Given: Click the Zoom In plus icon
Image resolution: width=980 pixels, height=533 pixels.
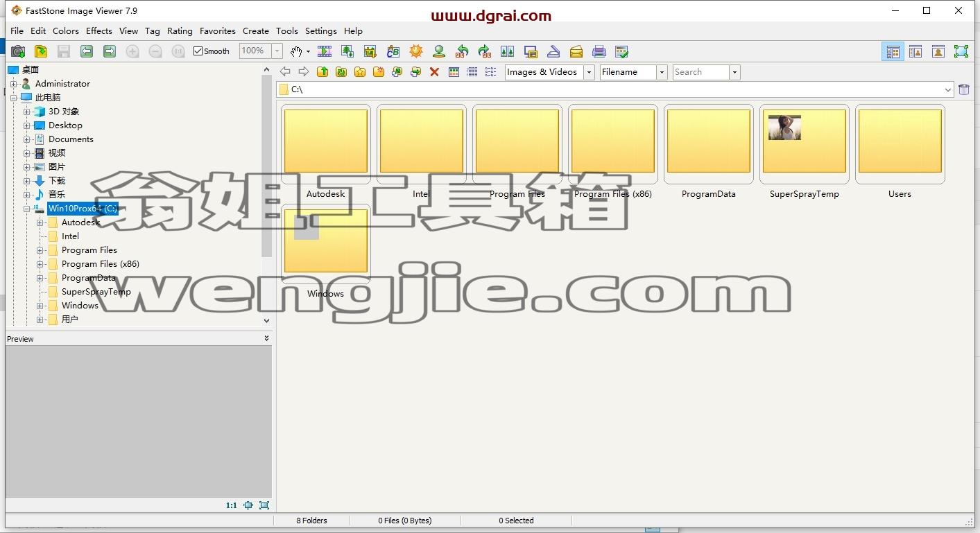Looking at the screenshot, I should (x=132, y=51).
